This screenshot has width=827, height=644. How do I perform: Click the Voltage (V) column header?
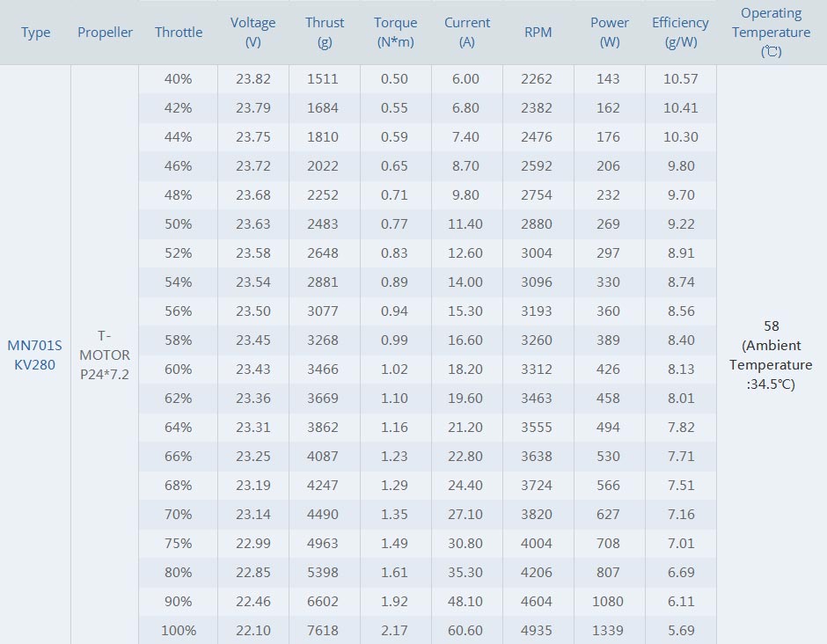click(x=253, y=33)
